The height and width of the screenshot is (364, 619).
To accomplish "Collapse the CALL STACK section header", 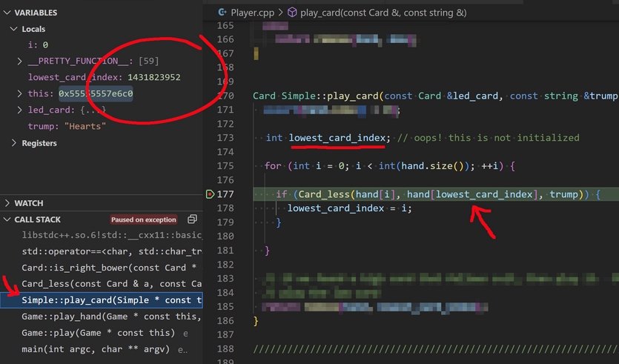I will point(7,219).
